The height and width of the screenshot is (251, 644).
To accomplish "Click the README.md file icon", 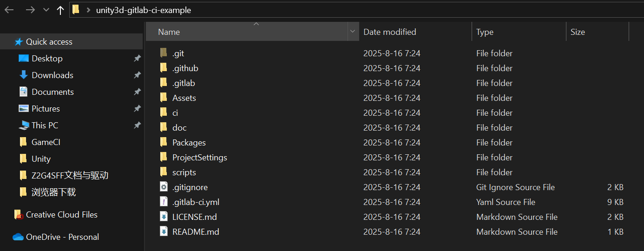I will click(164, 231).
